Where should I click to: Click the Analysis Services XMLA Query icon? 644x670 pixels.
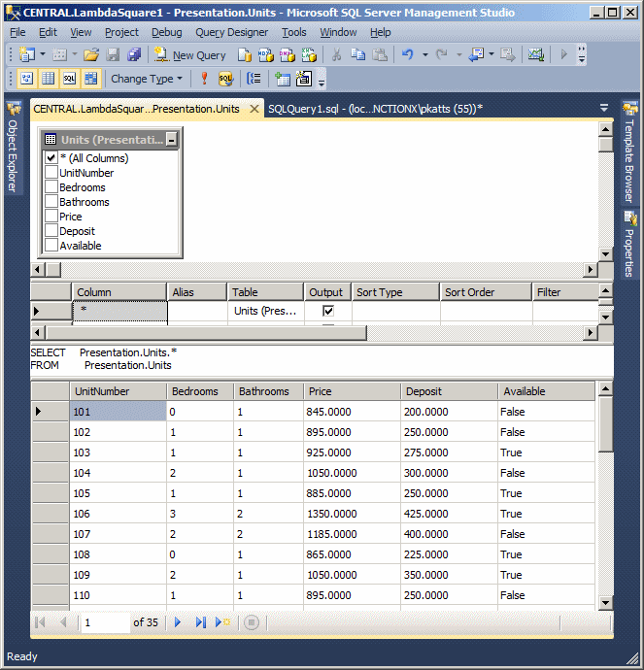click(309, 54)
